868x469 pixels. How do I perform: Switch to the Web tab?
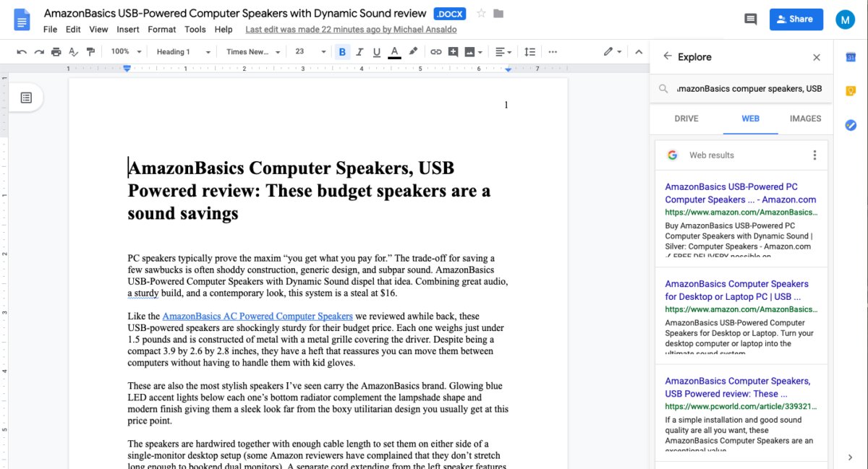tap(751, 119)
